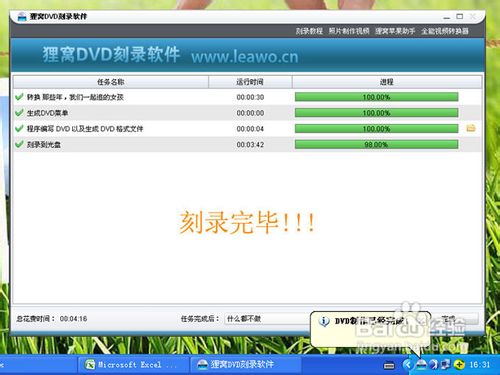The height and width of the screenshot is (375, 500).
Task: Open the 全能视频转换器 link in top bar
Action: [445, 31]
